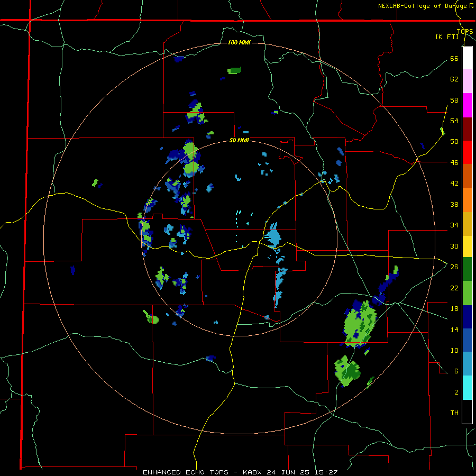Click the 34 legend scale value

click(454, 225)
